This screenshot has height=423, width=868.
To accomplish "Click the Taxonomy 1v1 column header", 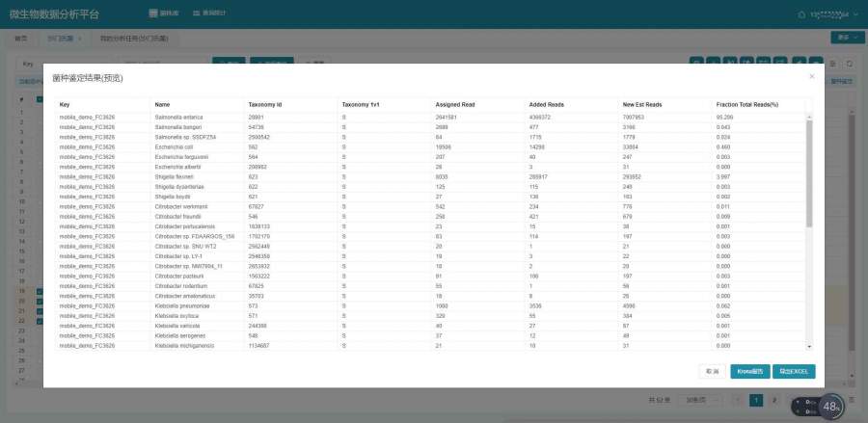I will (361, 104).
